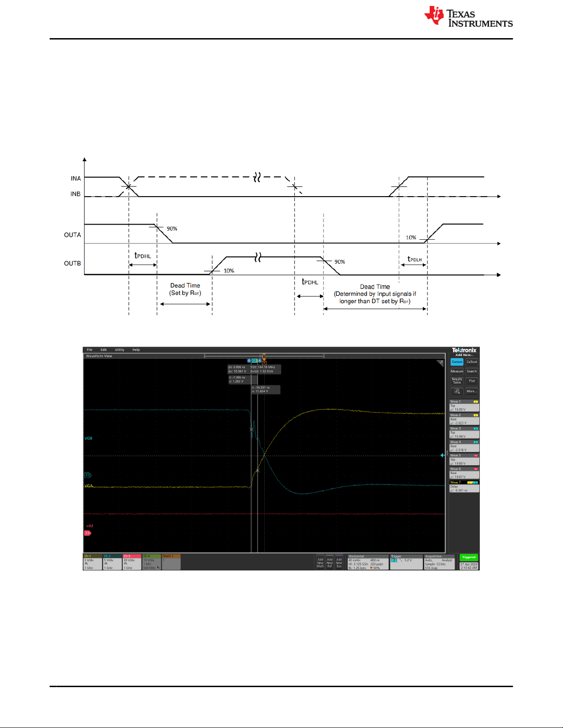This screenshot has height=728, width=563.
Task: Open Ch 4 channel badge
Action: [x=152, y=562]
